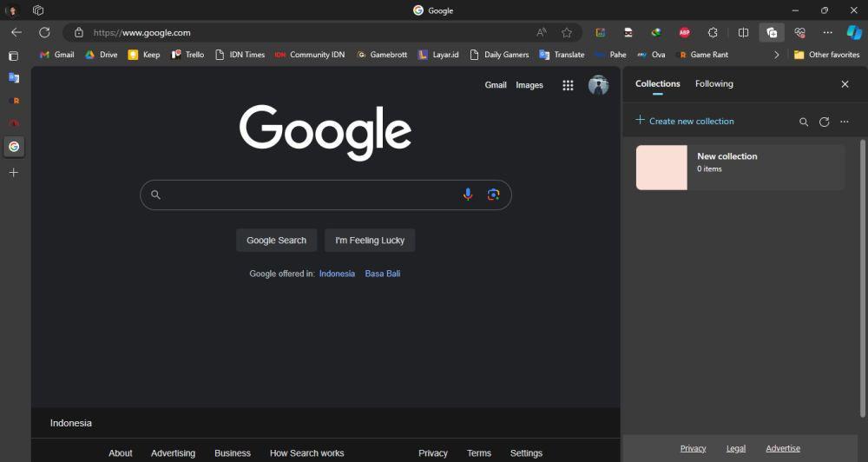This screenshot has width=868, height=462.
Task: Open the Trello bookmark
Action: coord(187,55)
